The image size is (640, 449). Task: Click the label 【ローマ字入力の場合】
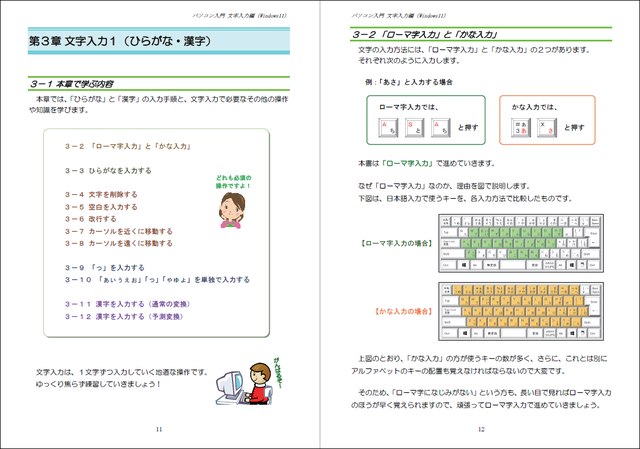pyautogui.click(x=396, y=243)
